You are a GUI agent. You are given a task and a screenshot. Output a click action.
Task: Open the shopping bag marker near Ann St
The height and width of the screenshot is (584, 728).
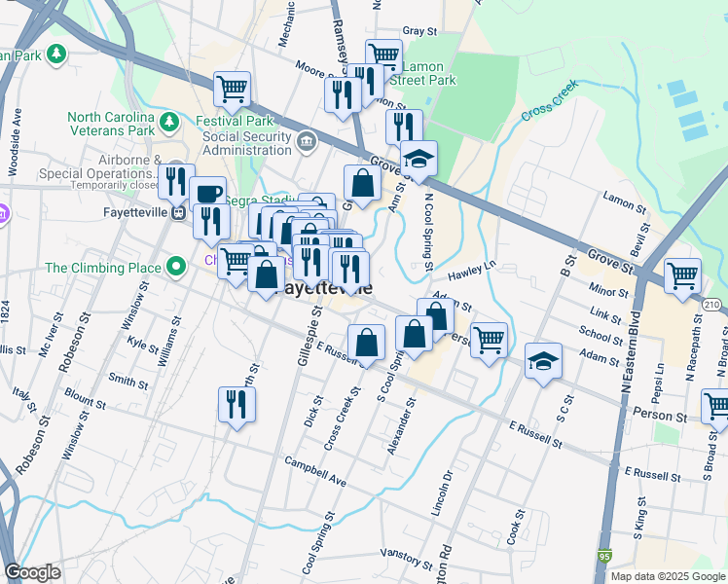[362, 182]
